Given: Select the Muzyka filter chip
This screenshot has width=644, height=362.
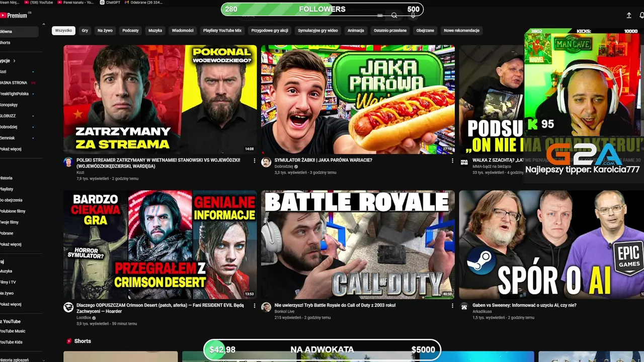Looking at the screenshot, I should pos(155,31).
